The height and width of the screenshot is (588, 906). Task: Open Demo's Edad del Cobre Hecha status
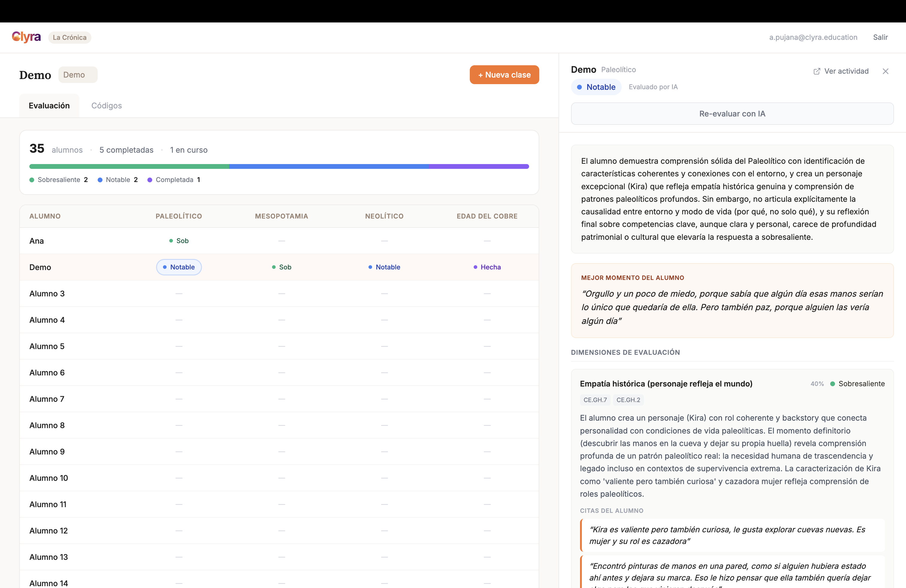[x=487, y=267]
